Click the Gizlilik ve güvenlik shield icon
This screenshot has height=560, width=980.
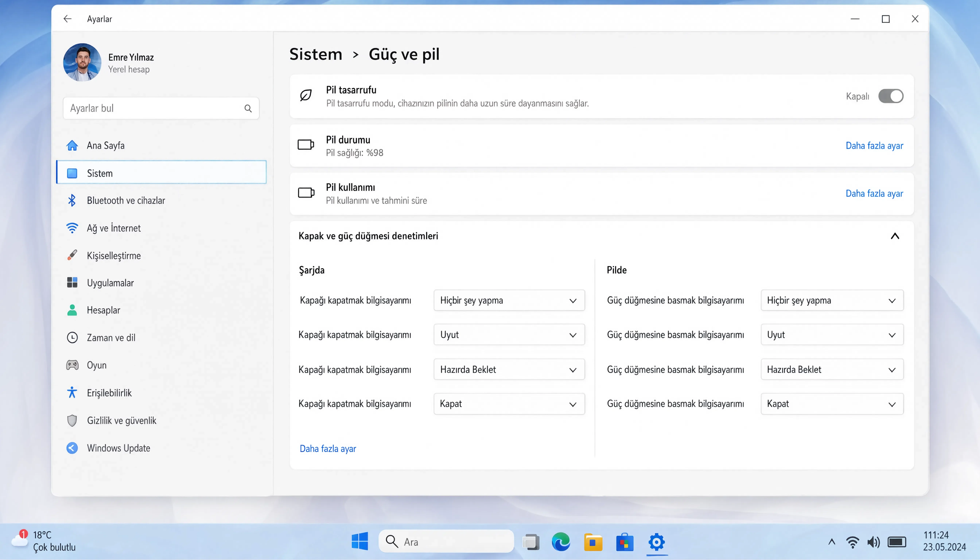click(x=72, y=420)
